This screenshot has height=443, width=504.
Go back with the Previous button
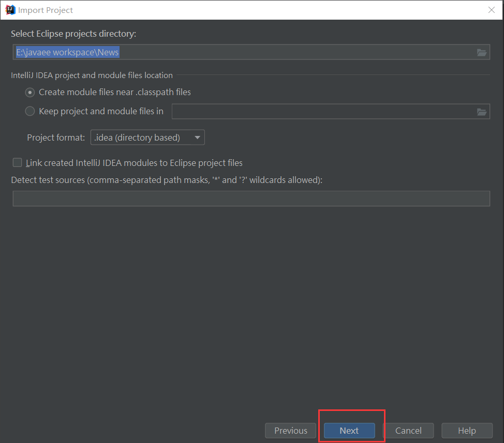click(291, 431)
